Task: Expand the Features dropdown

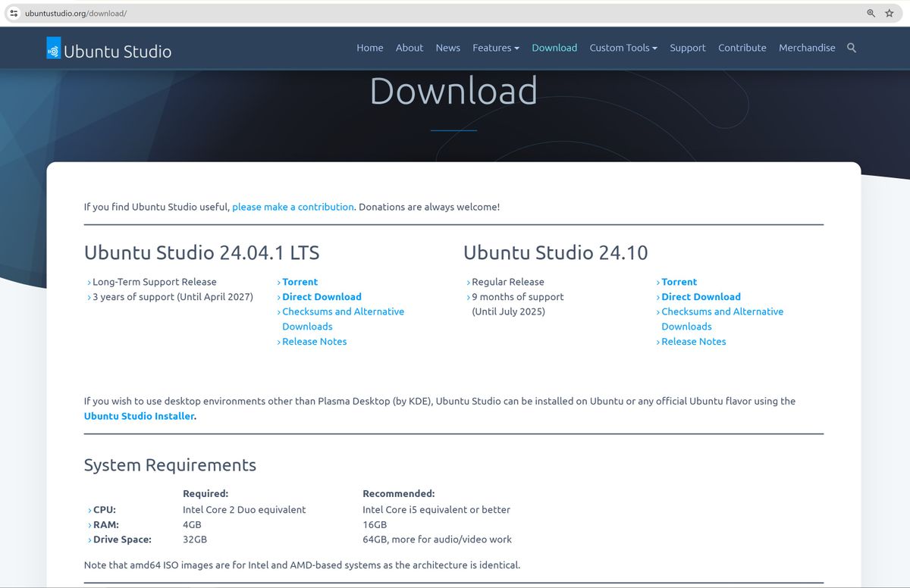Action: pyautogui.click(x=495, y=48)
